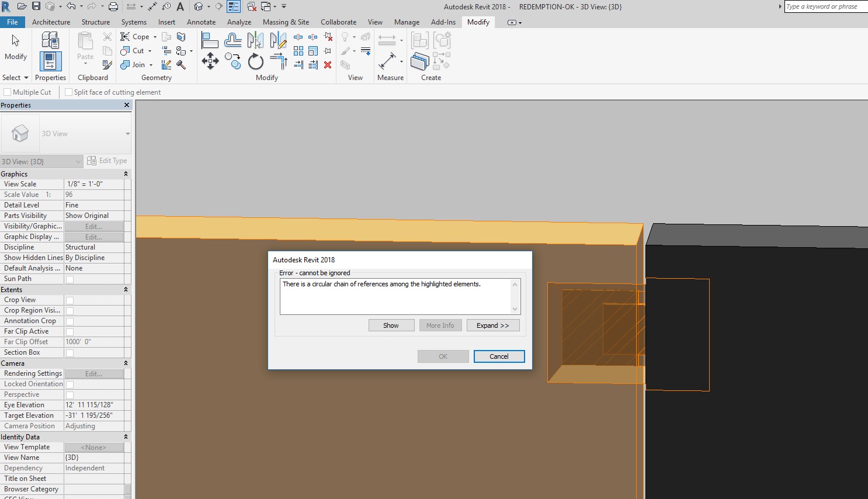Select the Delete tool (red X)
The width and height of the screenshot is (868, 499).
pyautogui.click(x=328, y=65)
